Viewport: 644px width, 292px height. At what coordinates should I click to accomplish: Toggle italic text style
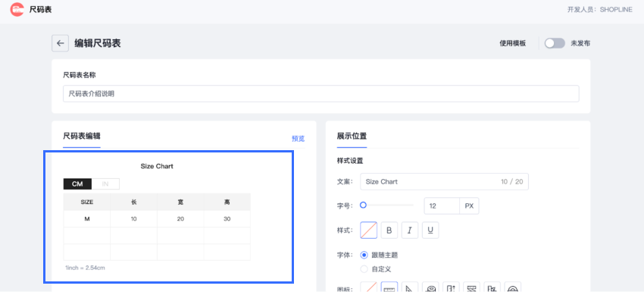tap(409, 231)
